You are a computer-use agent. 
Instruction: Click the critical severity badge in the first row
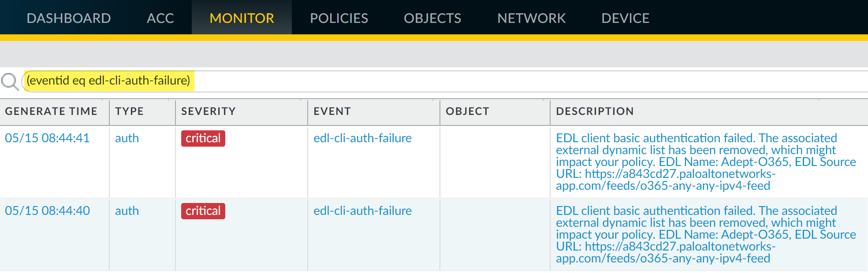pyautogui.click(x=203, y=138)
